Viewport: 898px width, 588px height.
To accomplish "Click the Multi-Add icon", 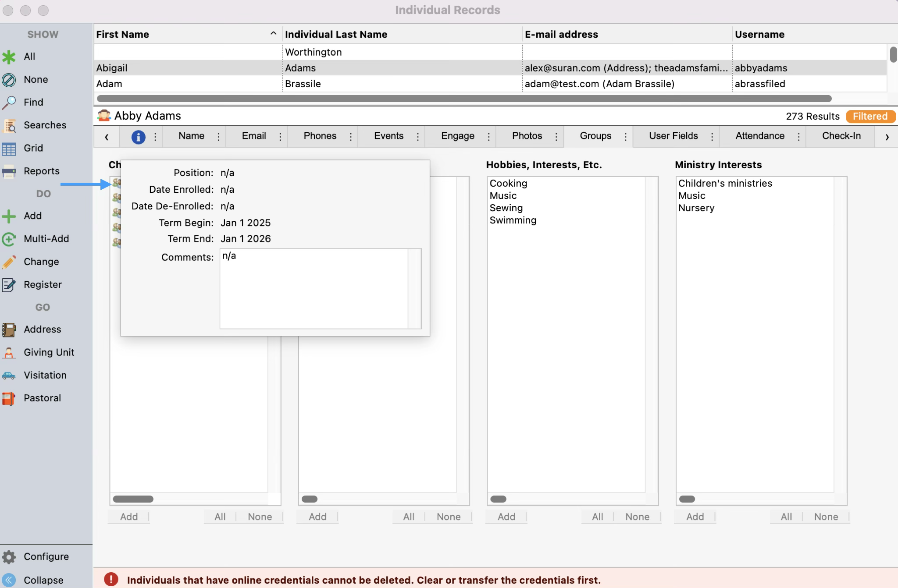I will [9, 239].
